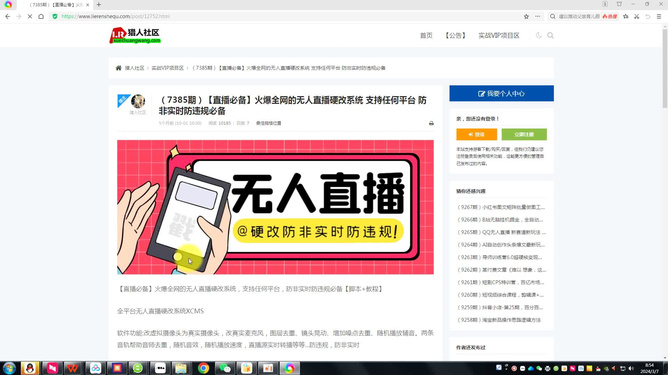Open the browser home page icon
The height and width of the screenshot is (375, 668).
coord(41,16)
